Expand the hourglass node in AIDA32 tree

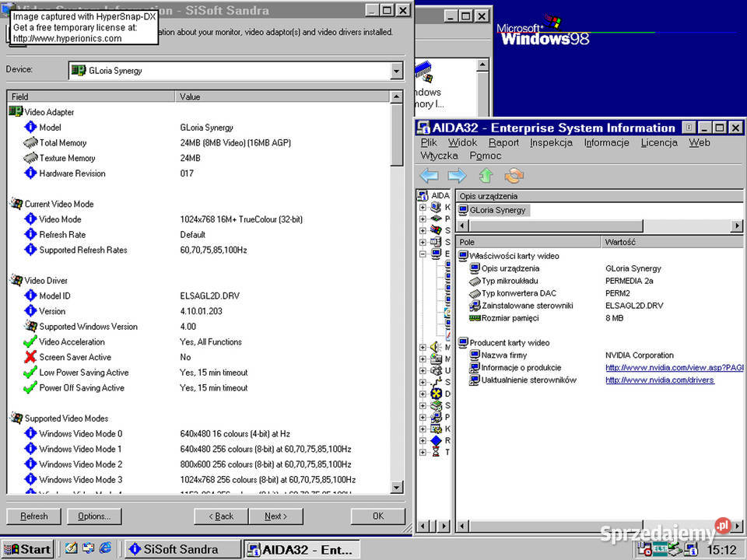423,453
